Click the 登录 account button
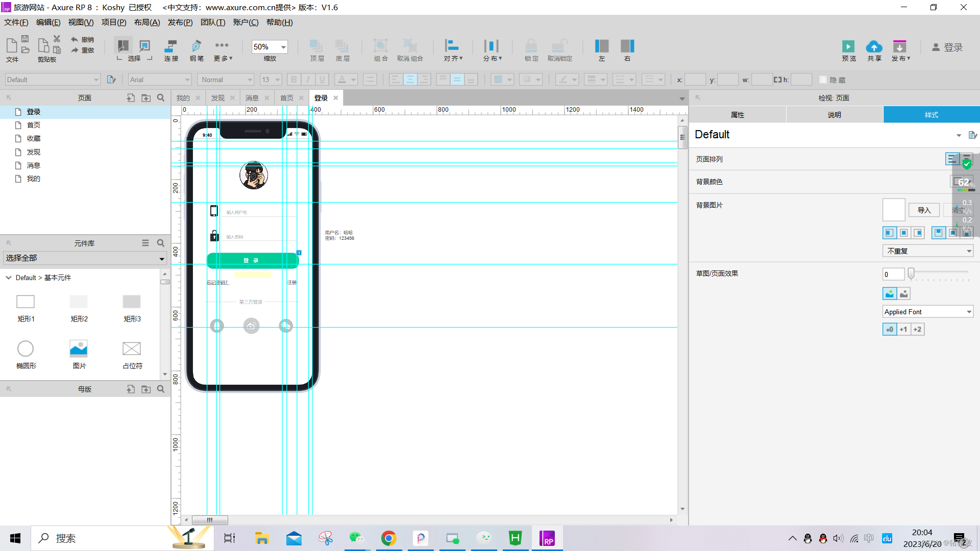Screen dimensions: 980x551 (947, 47)
